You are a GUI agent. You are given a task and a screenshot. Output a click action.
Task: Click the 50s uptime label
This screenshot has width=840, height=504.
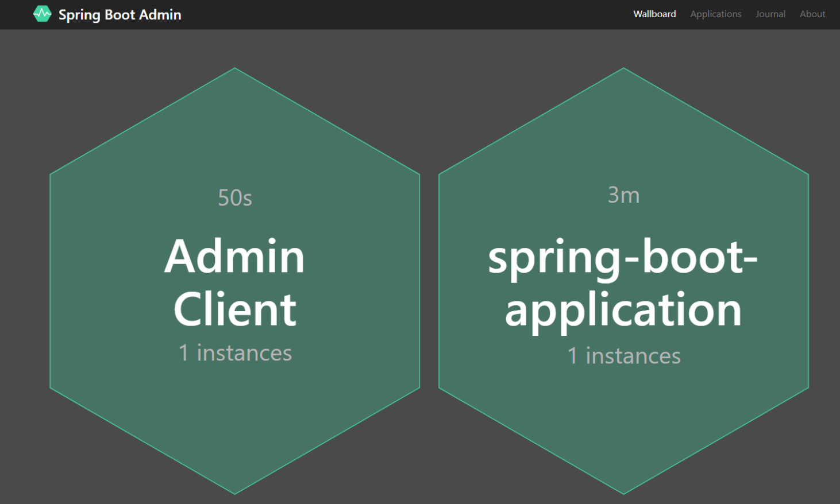235,198
